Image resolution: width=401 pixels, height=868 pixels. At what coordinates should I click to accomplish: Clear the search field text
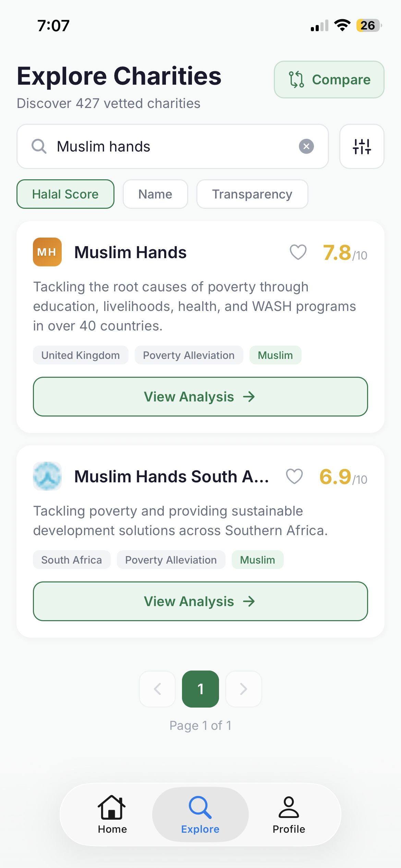tap(307, 146)
